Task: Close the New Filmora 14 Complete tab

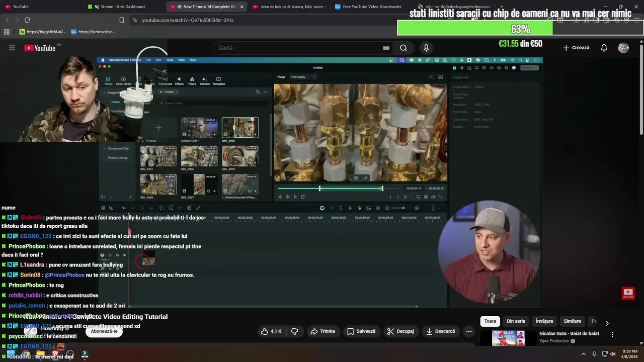Action: coord(242,7)
